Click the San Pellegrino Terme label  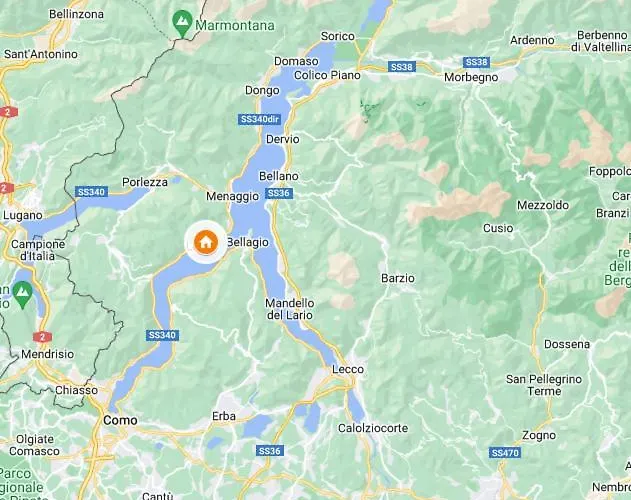point(544,385)
